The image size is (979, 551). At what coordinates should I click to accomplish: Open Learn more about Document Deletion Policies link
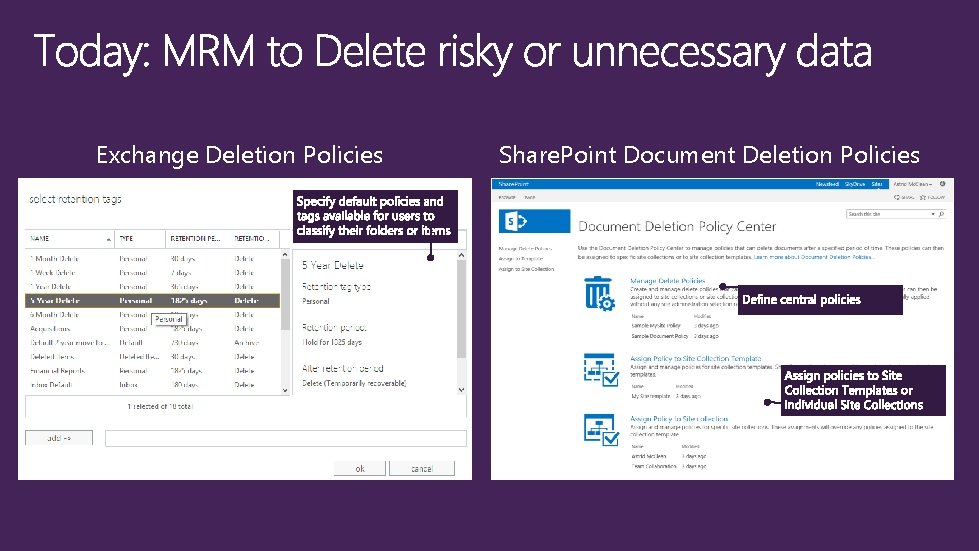[x=814, y=256]
